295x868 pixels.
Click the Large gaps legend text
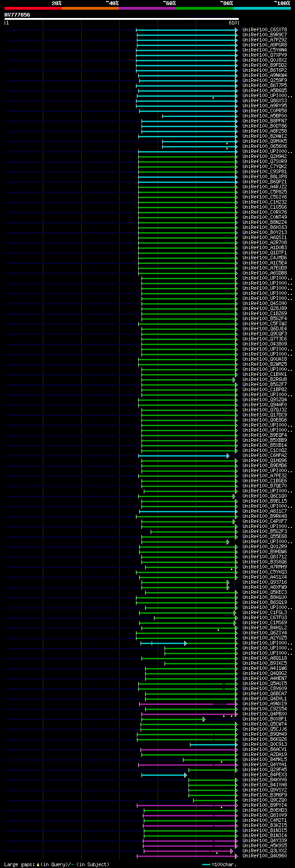(x=57, y=864)
